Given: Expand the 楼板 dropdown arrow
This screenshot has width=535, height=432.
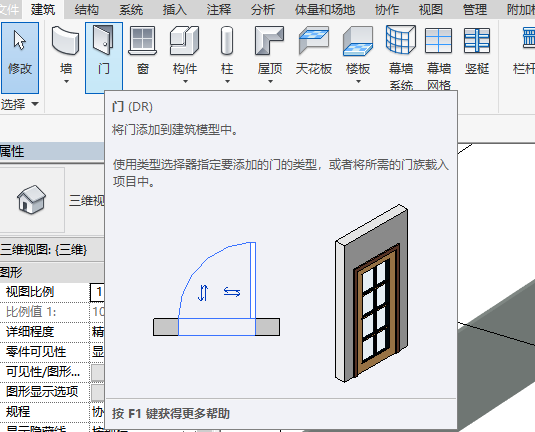Looking at the screenshot, I should 358,82.
